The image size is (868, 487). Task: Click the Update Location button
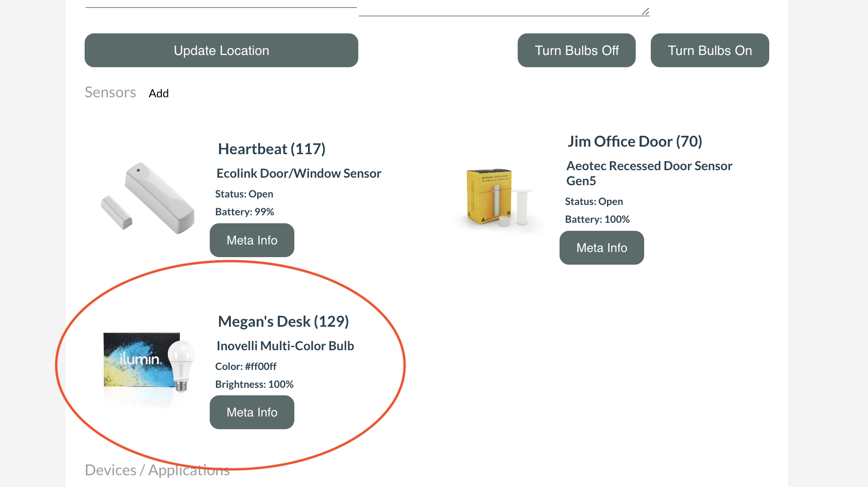(x=221, y=50)
